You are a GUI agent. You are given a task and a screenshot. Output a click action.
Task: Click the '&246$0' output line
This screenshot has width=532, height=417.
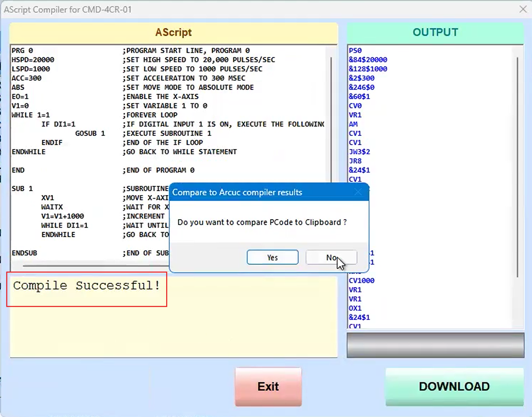(x=362, y=88)
